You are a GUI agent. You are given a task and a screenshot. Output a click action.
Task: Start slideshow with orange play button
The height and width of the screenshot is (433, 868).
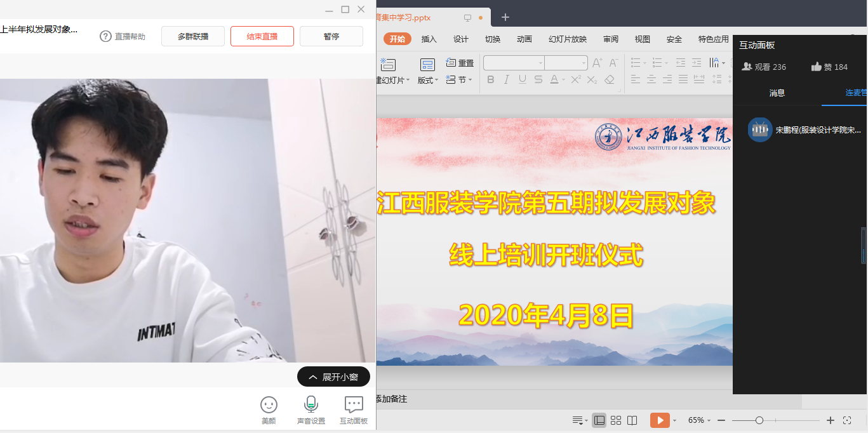click(x=660, y=420)
